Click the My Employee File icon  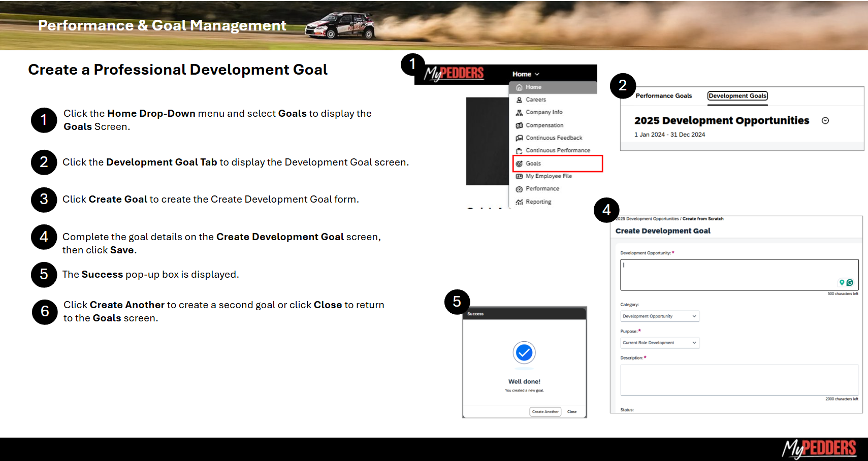pyautogui.click(x=519, y=176)
